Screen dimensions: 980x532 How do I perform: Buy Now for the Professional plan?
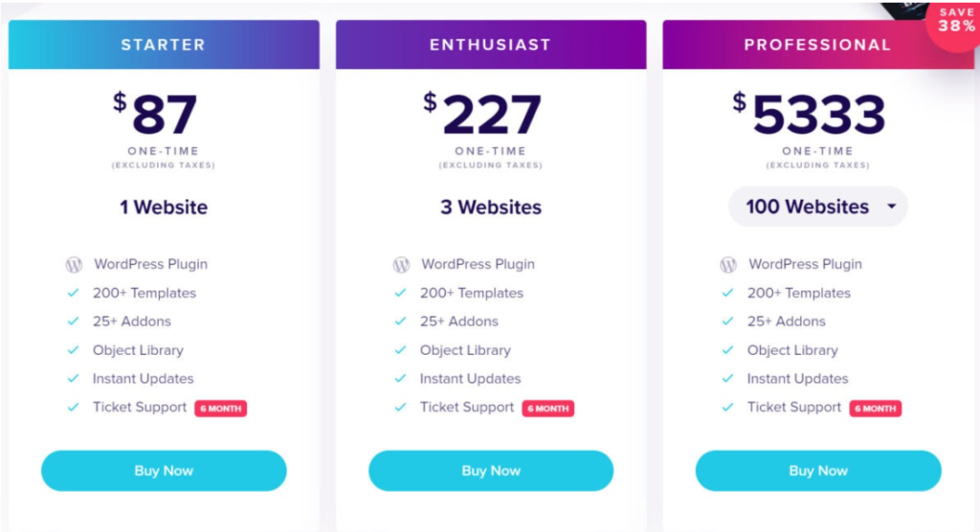[x=818, y=471]
